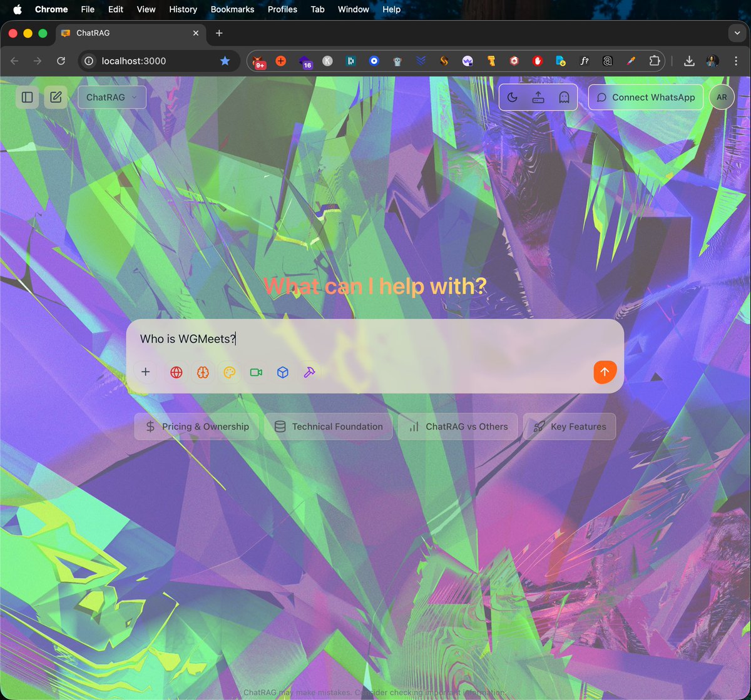Click the plus attachment icon
751x700 pixels.
[x=145, y=372]
